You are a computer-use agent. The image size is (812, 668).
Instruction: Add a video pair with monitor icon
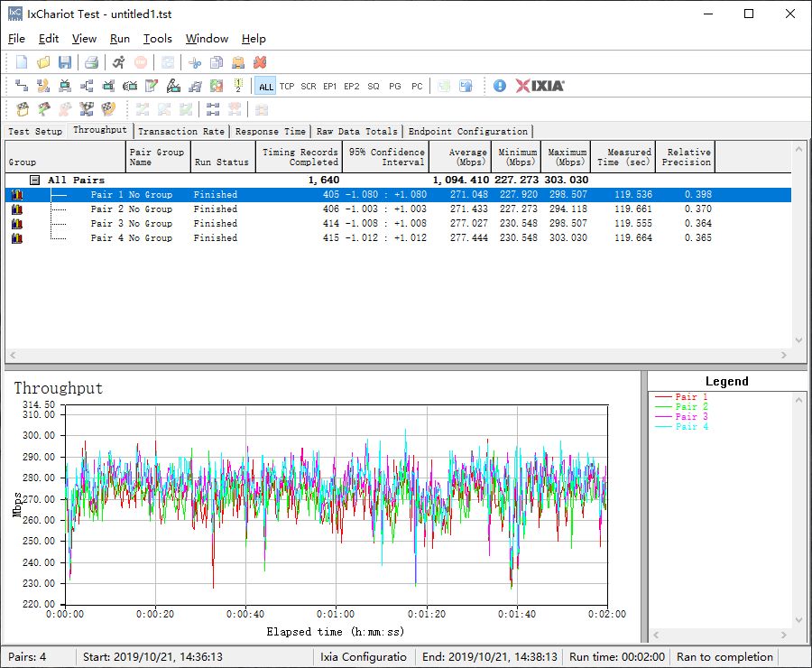pos(65,86)
